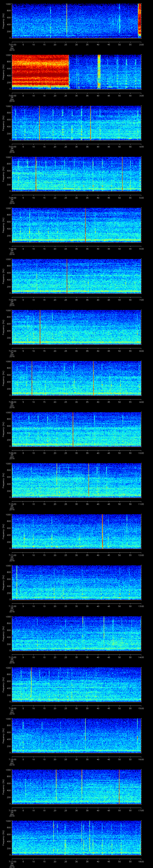Select the '18:00' end time label

[141, 861]
